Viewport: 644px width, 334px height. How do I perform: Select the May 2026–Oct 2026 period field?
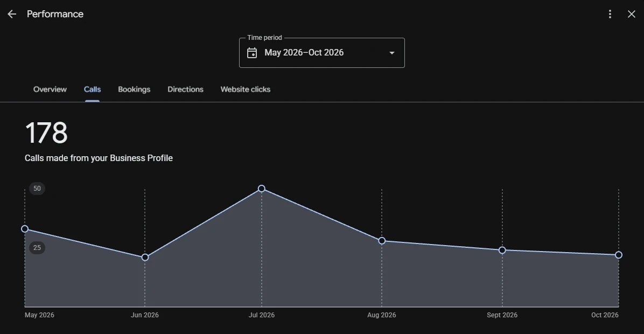pos(322,53)
